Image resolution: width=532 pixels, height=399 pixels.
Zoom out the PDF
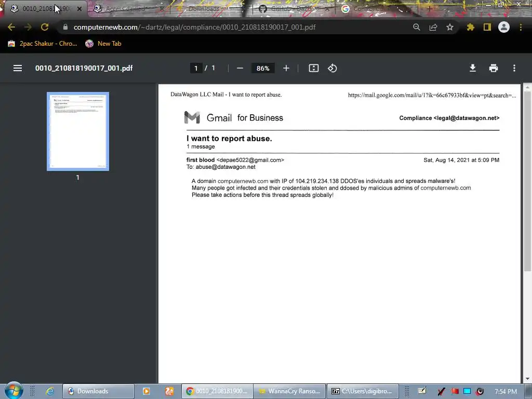240,68
